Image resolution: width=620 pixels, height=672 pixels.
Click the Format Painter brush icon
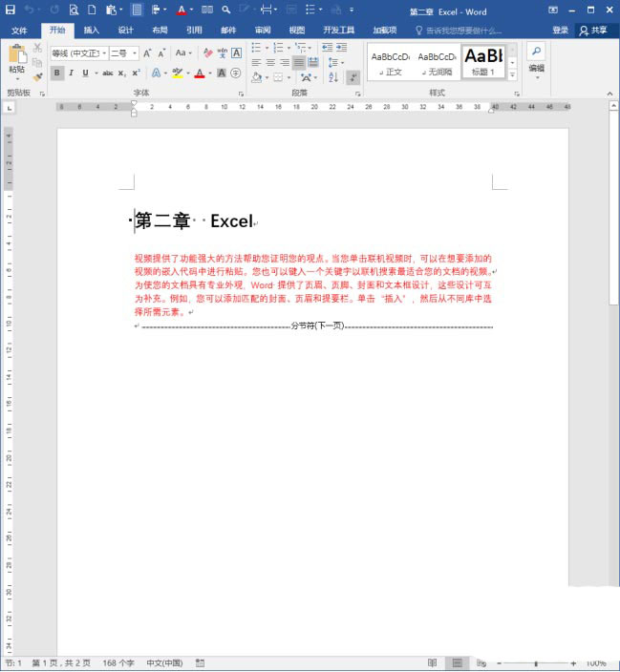click(x=37, y=77)
